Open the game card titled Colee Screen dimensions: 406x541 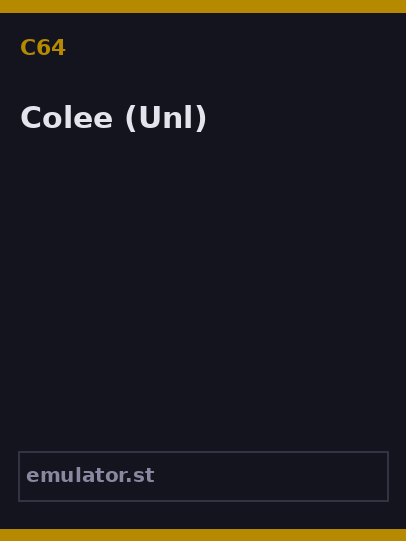203,270
